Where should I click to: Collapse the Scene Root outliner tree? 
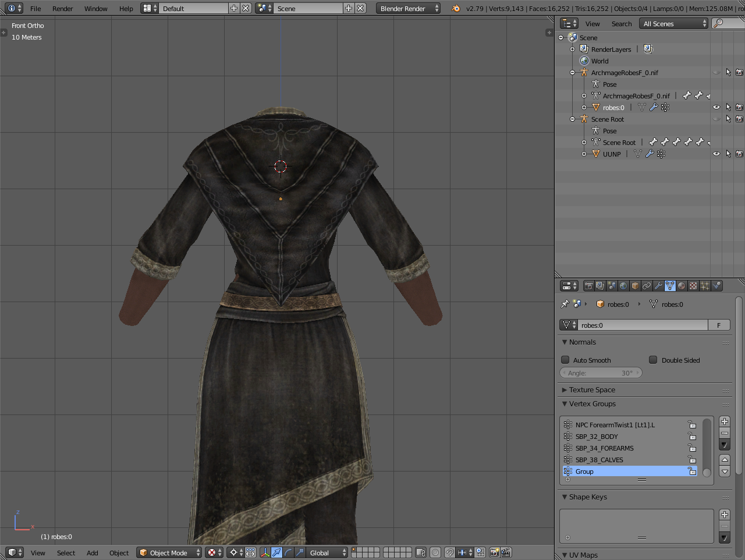pos(572,119)
